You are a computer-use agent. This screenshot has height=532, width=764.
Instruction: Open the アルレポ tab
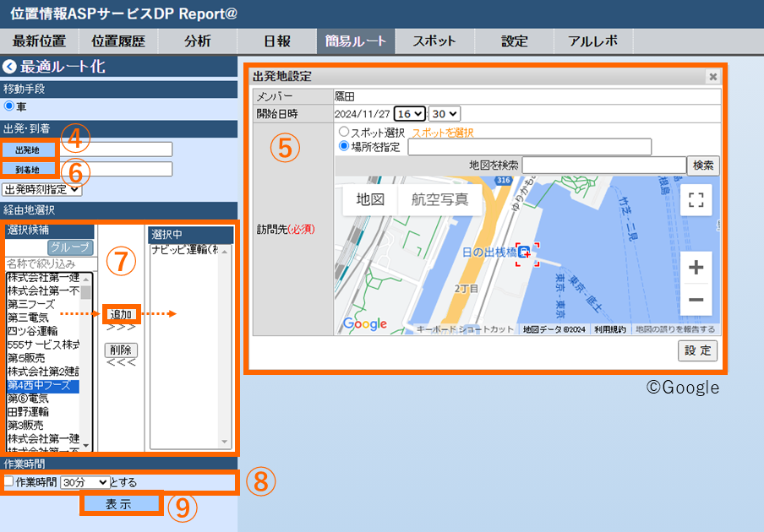pos(593,41)
